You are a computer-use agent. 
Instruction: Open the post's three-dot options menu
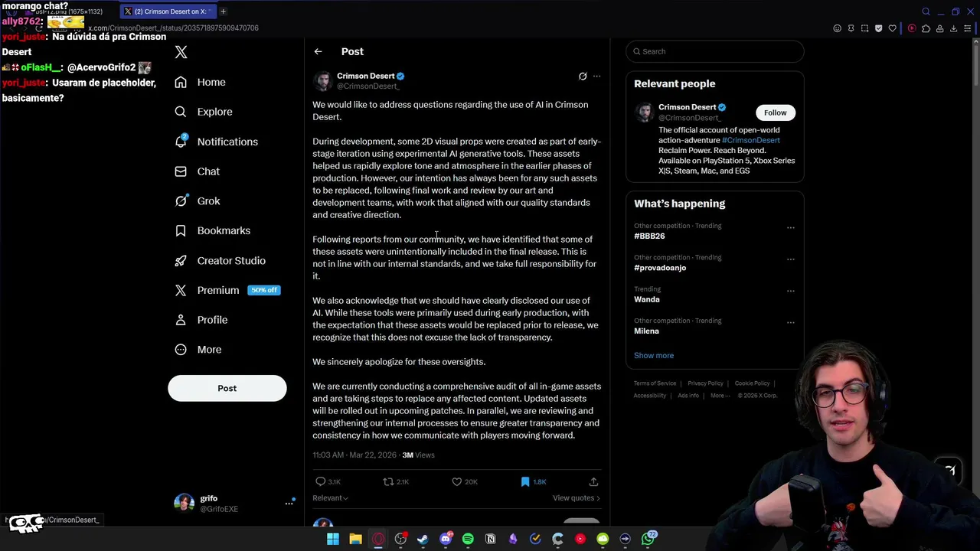[x=596, y=77]
